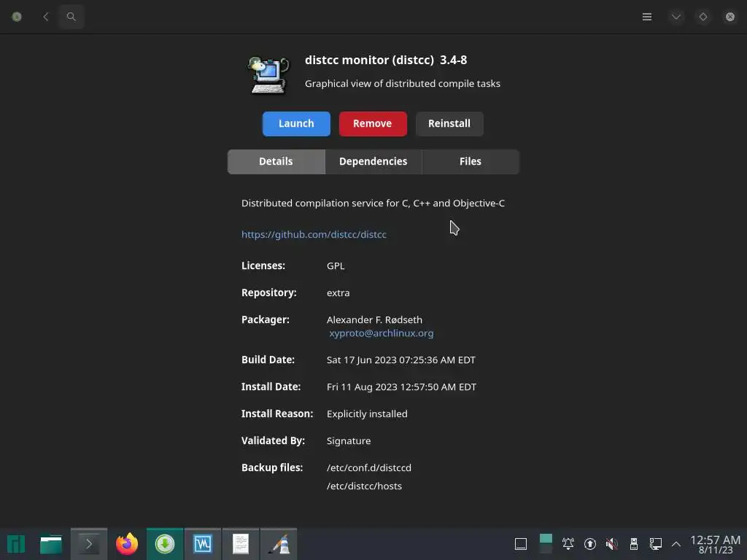This screenshot has height=560, width=747.
Task: Launch distcc monitor
Action: [x=296, y=124]
